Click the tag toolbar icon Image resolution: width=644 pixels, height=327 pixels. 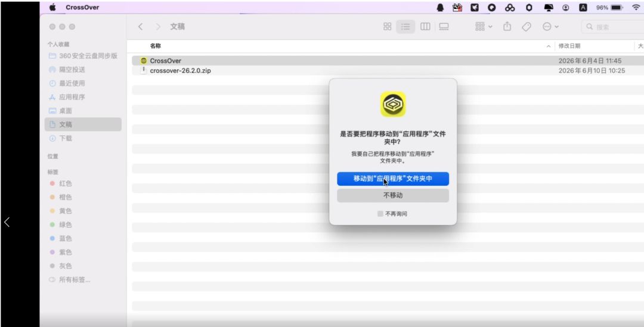pos(526,27)
